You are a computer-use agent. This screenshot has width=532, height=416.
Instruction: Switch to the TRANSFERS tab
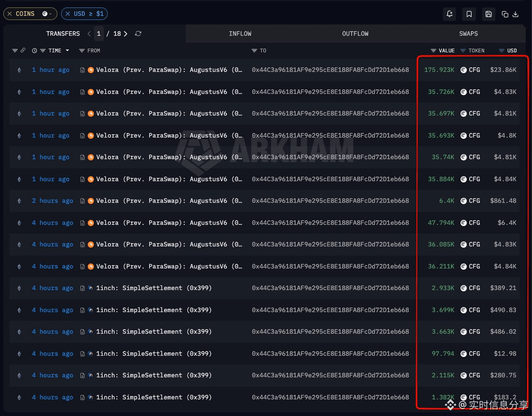63,34
